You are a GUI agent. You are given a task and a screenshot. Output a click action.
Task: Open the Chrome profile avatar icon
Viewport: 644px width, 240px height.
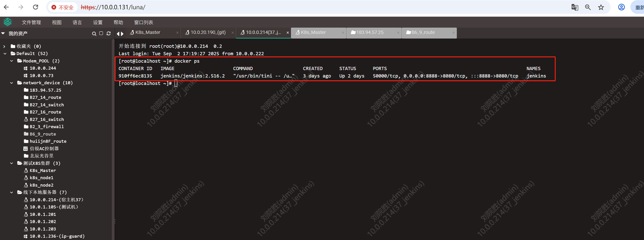tap(621, 8)
